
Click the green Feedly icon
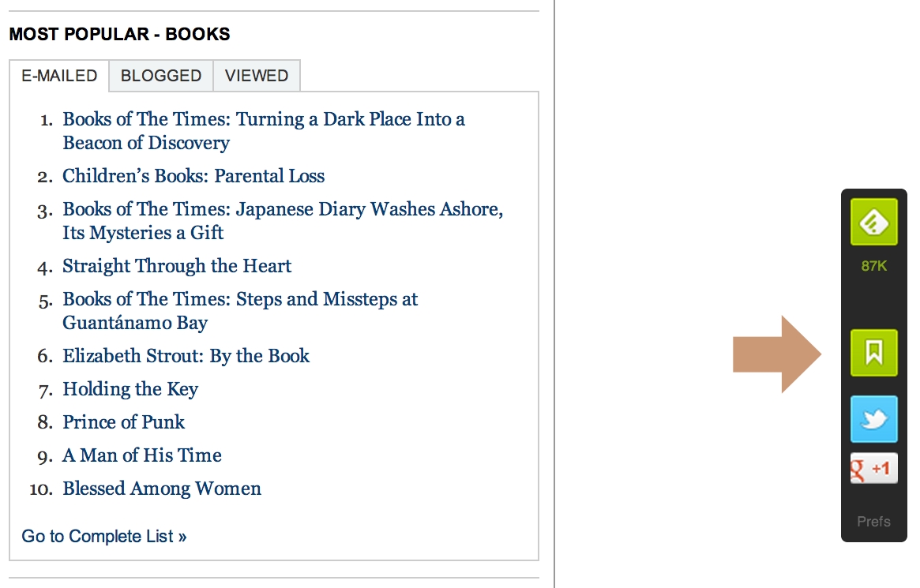[x=873, y=222]
